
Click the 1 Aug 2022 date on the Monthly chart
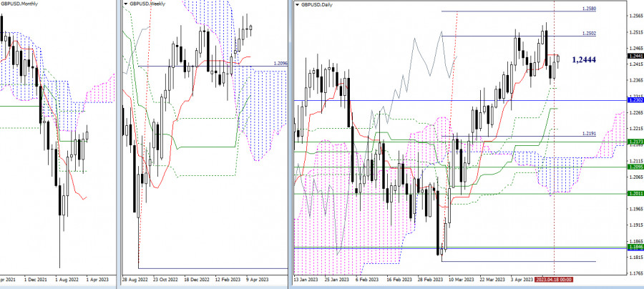(x=66, y=279)
